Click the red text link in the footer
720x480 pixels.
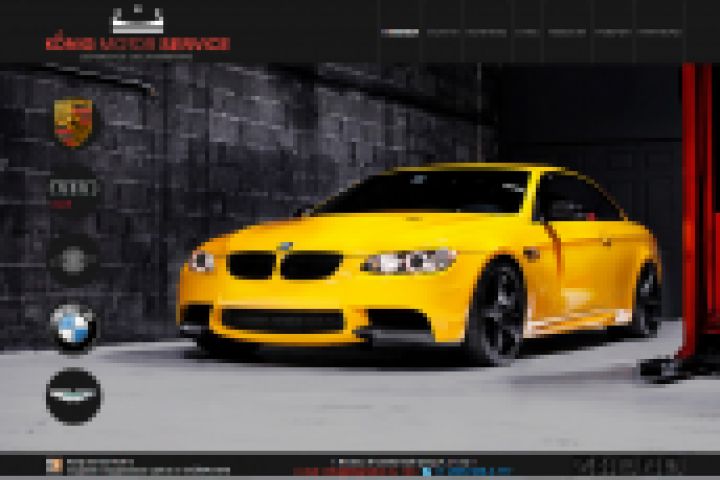[356, 471]
